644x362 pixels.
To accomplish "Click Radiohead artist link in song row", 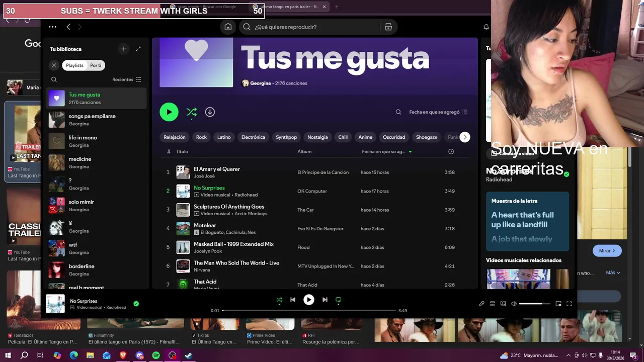I will coord(246,195).
